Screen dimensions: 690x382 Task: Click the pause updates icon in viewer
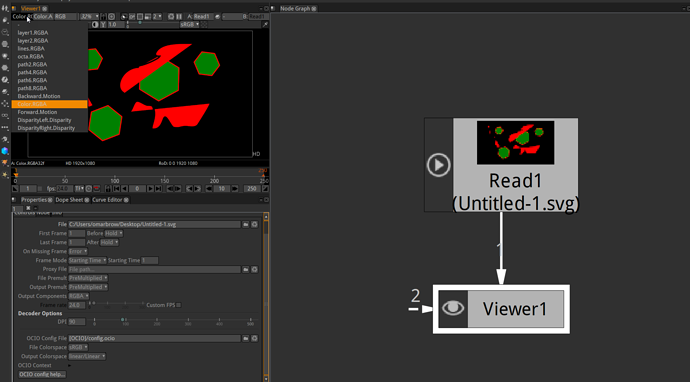179,16
